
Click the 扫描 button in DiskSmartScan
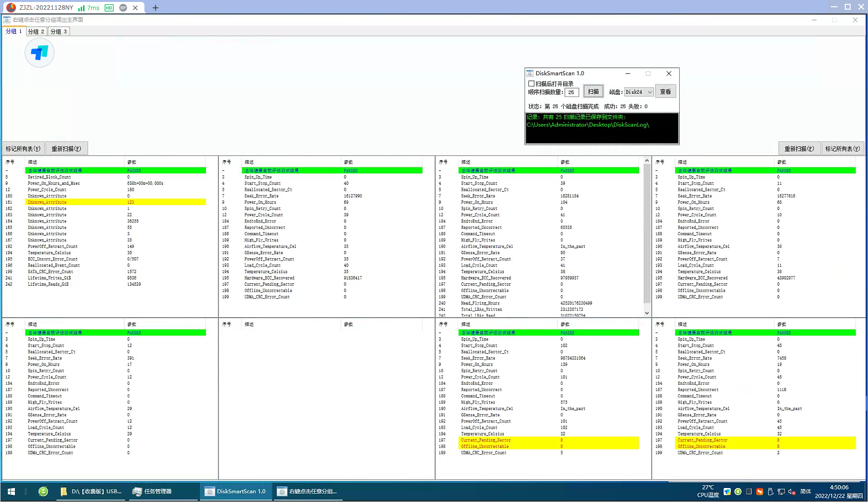coord(593,92)
